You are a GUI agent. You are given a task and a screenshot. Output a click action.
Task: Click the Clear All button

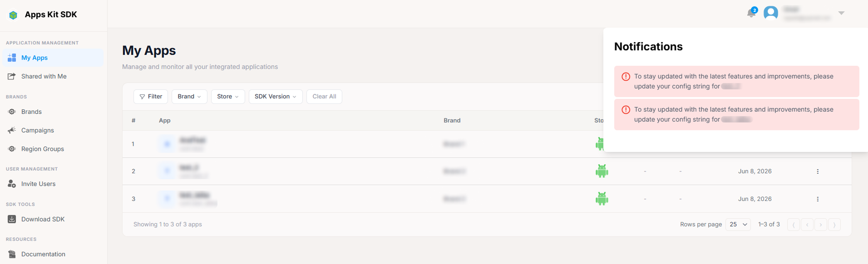pos(324,97)
